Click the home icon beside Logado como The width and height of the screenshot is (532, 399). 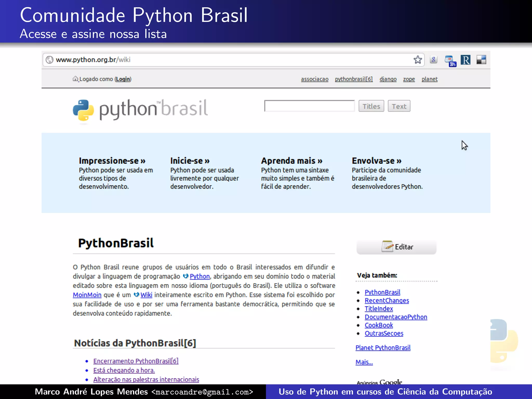tap(75, 78)
